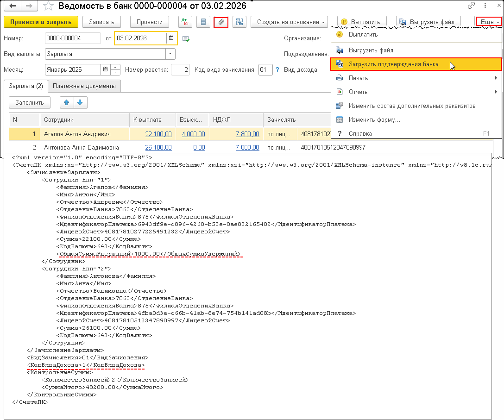Click the НДФЛ column header
504x420 pixels.
click(x=236, y=119)
